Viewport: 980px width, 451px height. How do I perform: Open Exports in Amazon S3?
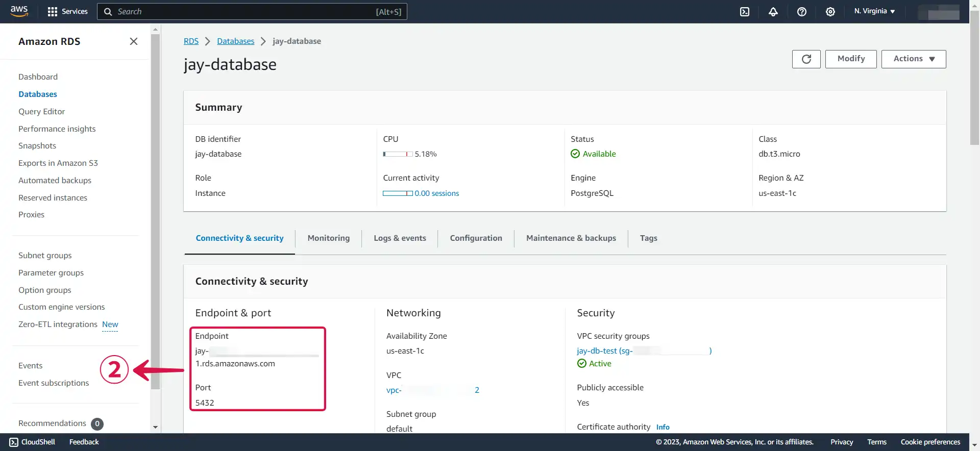coord(58,163)
